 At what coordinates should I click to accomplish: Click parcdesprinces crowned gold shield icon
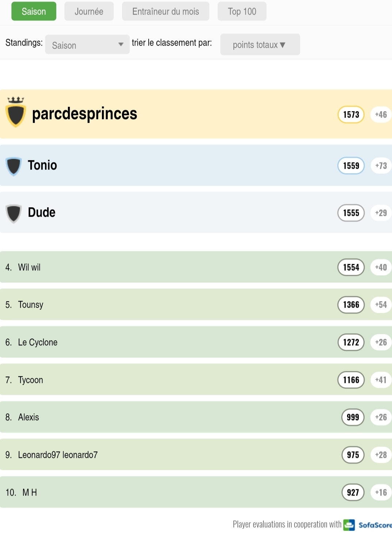coord(16,113)
